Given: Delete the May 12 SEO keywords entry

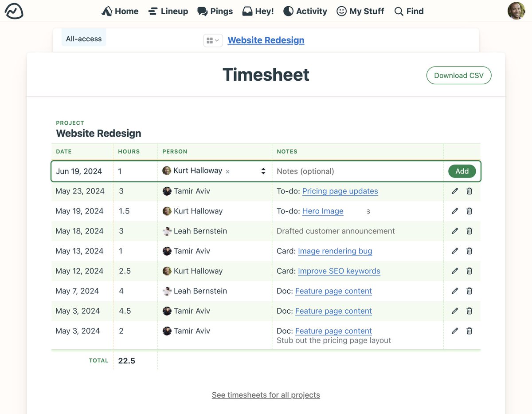Looking at the screenshot, I should pos(469,271).
